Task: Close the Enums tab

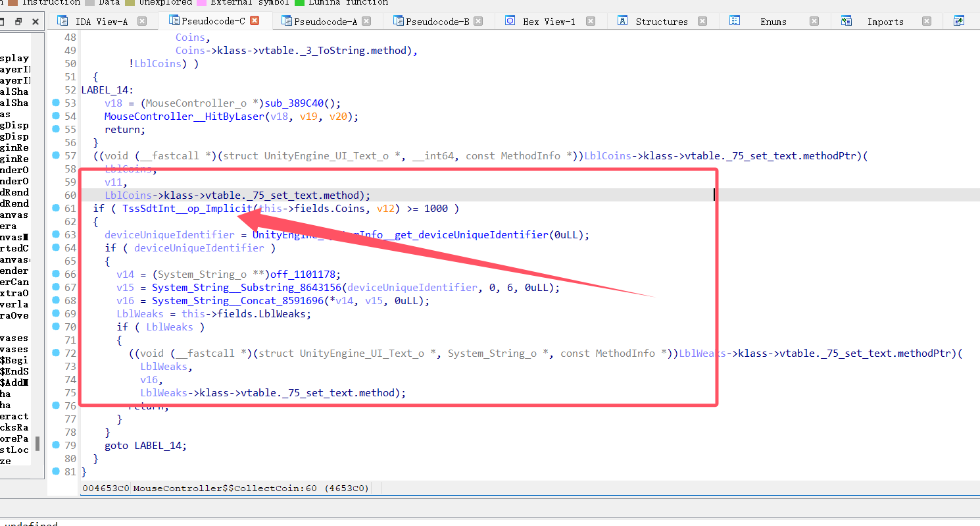Action: (814, 21)
